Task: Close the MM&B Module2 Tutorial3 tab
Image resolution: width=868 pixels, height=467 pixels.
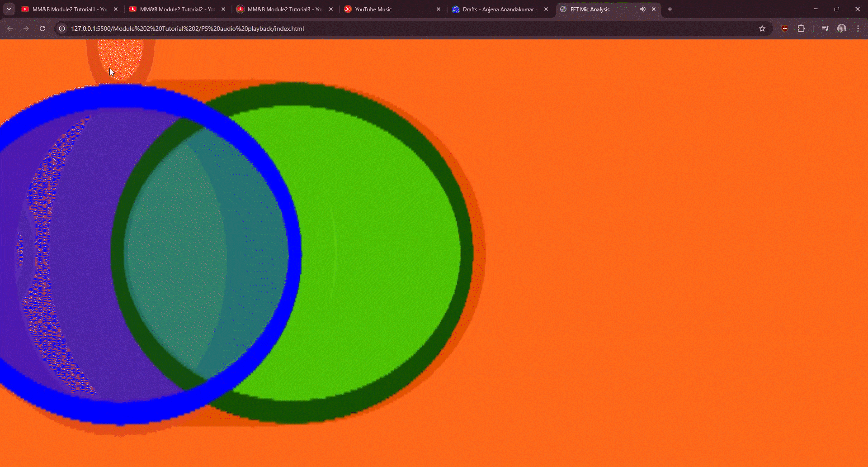Action: [x=331, y=9]
